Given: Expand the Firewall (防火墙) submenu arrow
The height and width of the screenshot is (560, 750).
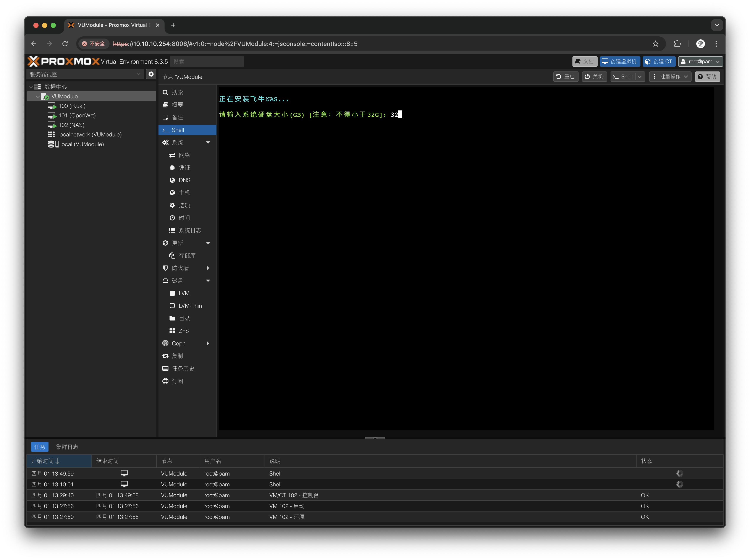Looking at the screenshot, I should [208, 268].
